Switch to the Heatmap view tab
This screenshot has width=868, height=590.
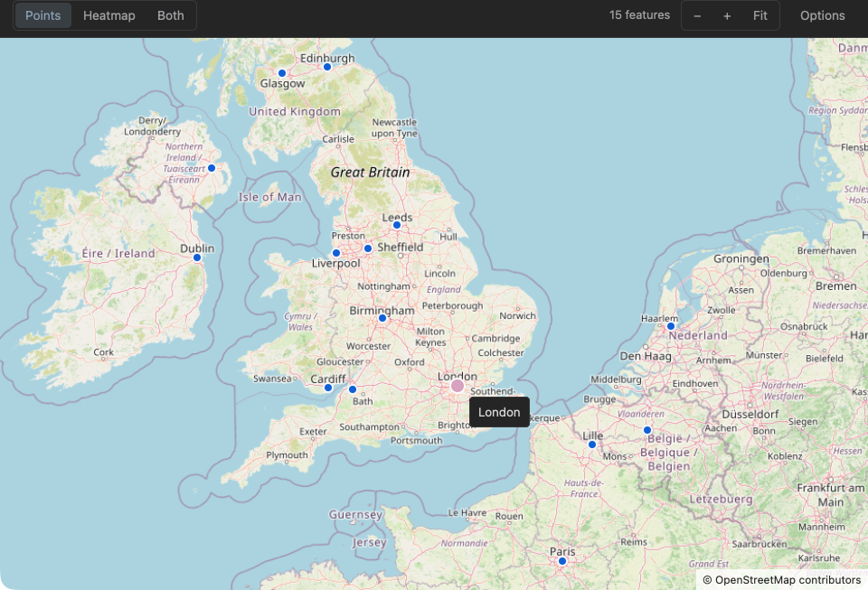coord(109,15)
